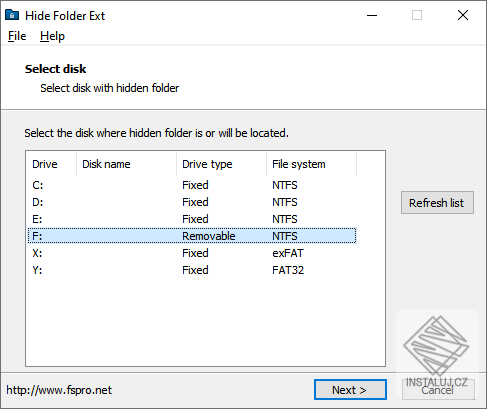Click the Cancel button
This screenshot has width=487, height=409.
438,390
